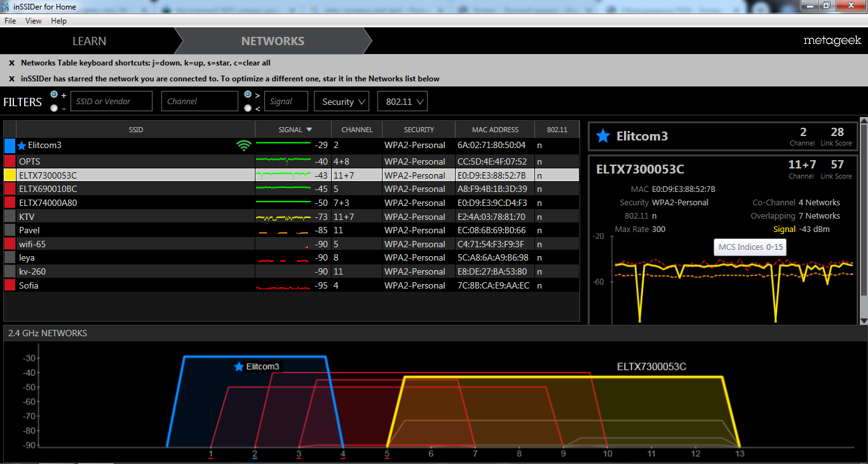Screen dimensions: 868x464
Task: Click the SSID or Vendor filter field
Action: point(111,101)
